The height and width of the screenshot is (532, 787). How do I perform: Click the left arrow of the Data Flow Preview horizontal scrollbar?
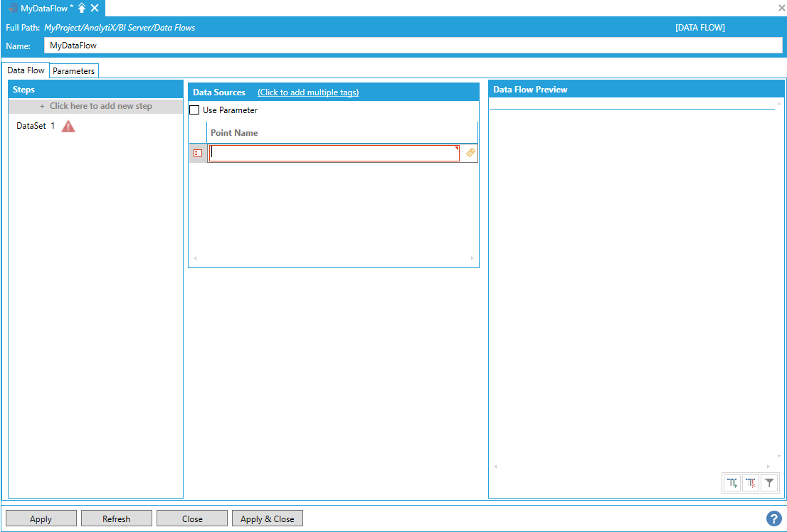coord(495,467)
